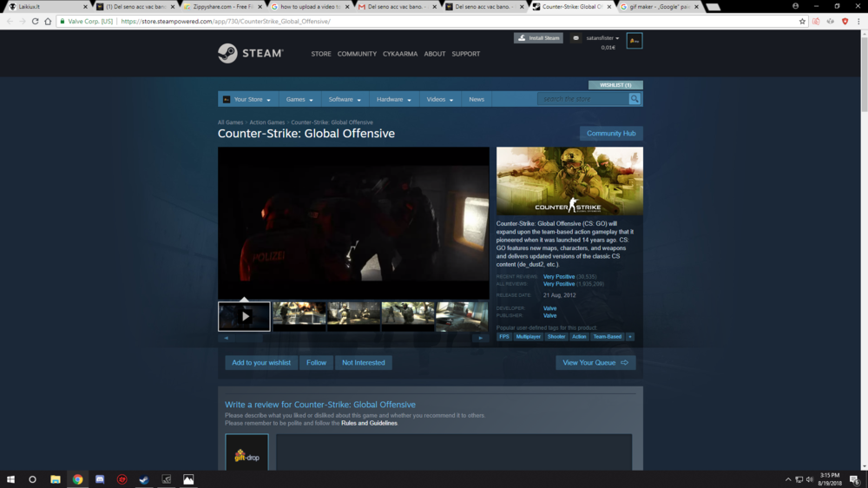Screen dimensions: 868x488
Task: Click the right arrow of the thumbnail strip
Action: point(481,337)
